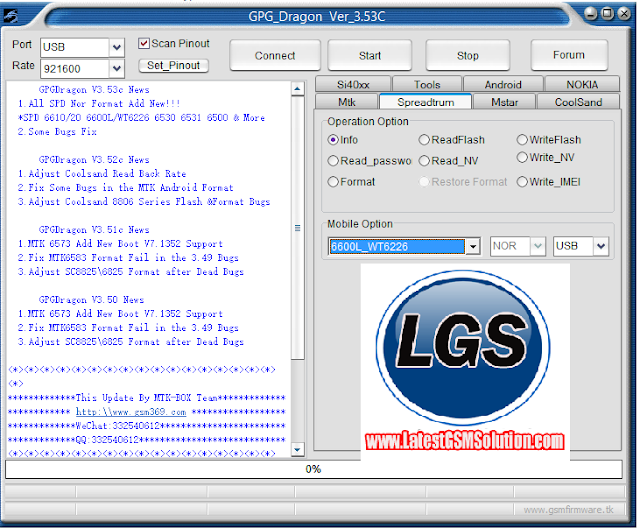This screenshot has width=640, height=528.
Task: Switch to the Mtk tab
Action: pyautogui.click(x=347, y=102)
